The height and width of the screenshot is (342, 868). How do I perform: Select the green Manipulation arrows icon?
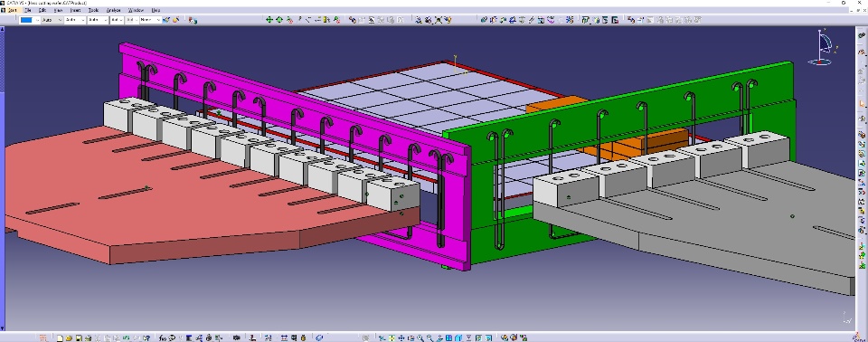point(269,19)
